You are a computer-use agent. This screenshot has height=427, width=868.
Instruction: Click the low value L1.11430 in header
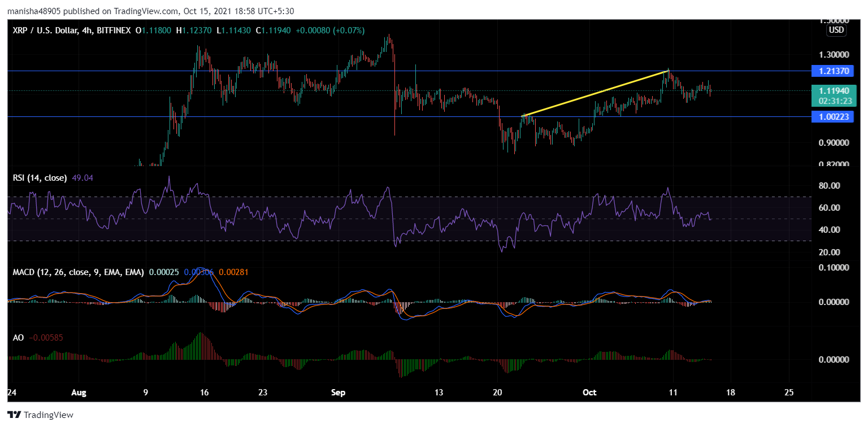(x=234, y=30)
